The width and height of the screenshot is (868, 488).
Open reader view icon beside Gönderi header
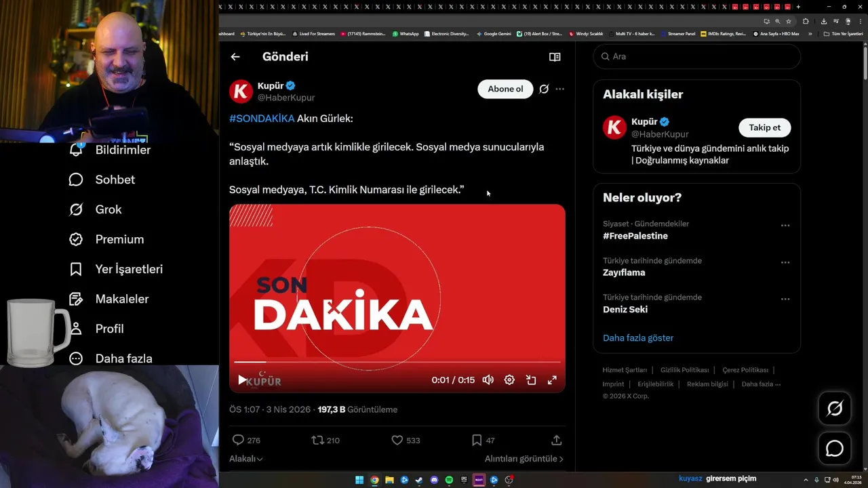click(555, 57)
